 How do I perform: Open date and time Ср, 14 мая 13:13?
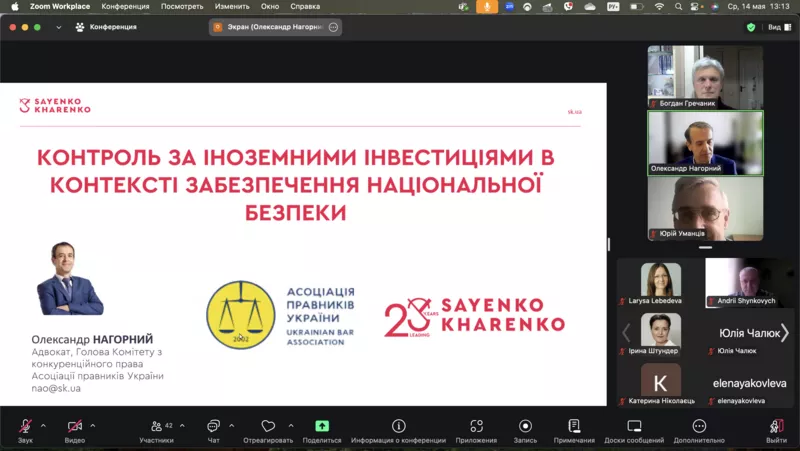pyautogui.click(x=758, y=7)
